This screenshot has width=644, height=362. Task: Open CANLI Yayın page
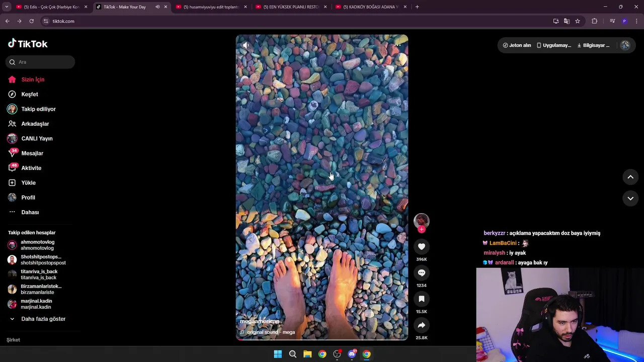(x=38, y=138)
